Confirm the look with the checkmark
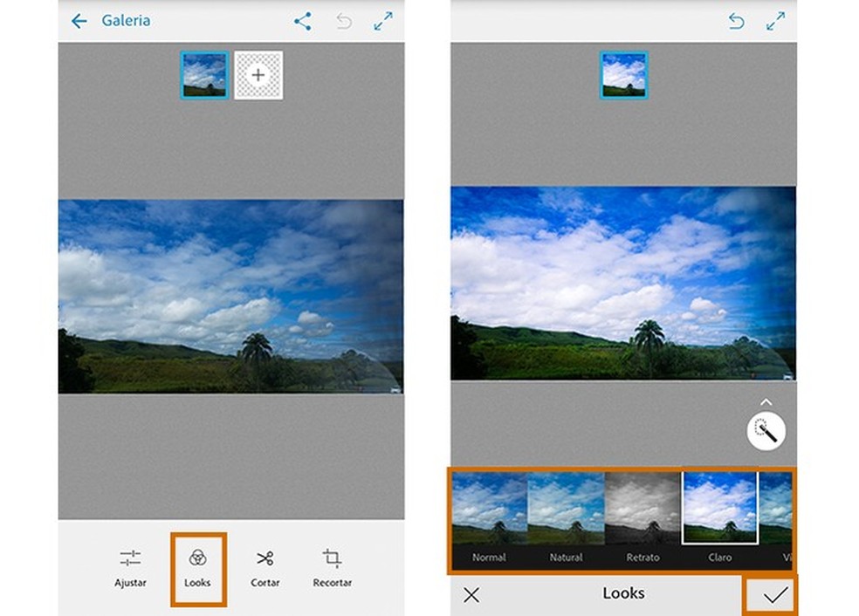Image resolution: width=859 pixels, height=616 pixels. click(775, 595)
